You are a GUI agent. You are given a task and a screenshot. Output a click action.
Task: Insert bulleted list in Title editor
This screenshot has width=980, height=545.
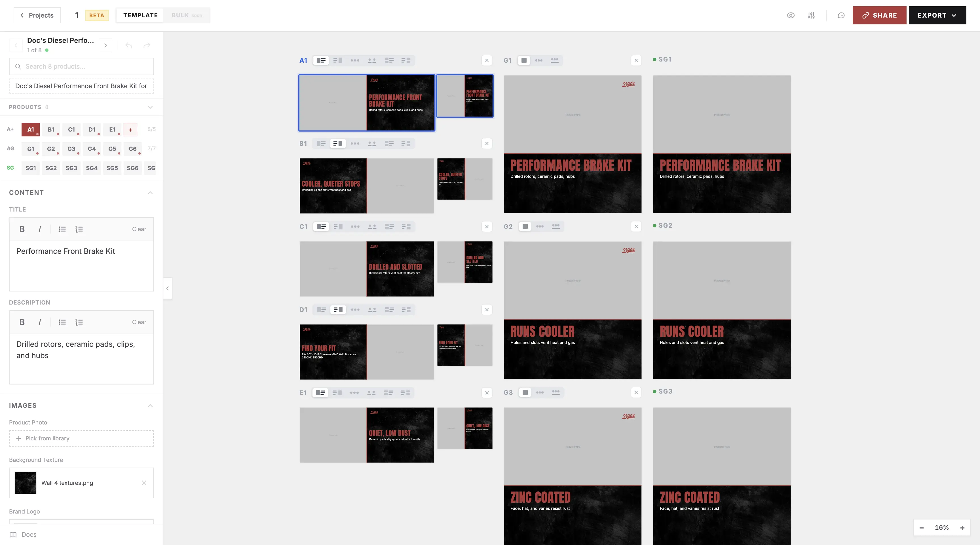[x=62, y=229]
